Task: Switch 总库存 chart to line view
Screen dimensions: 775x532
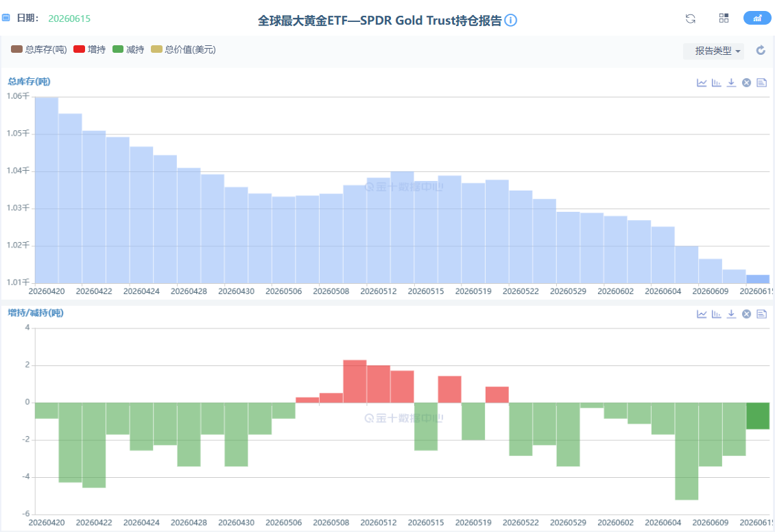Action: [x=702, y=82]
